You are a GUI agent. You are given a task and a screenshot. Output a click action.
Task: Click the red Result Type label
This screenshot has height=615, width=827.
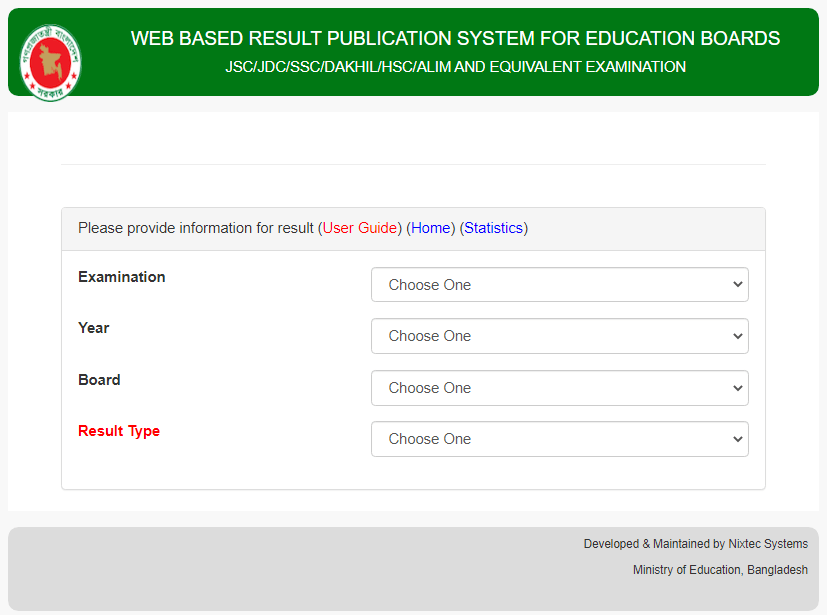click(x=119, y=431)
